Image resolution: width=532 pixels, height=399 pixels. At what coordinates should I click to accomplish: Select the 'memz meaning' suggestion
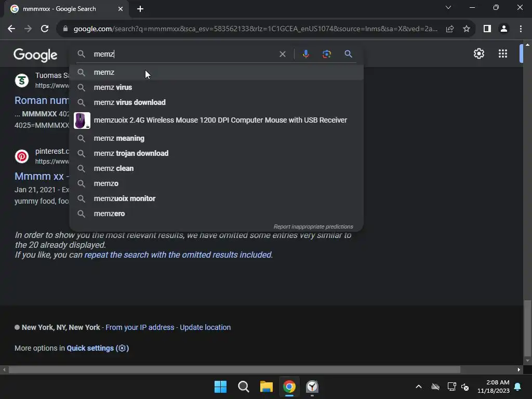(217, 138)
